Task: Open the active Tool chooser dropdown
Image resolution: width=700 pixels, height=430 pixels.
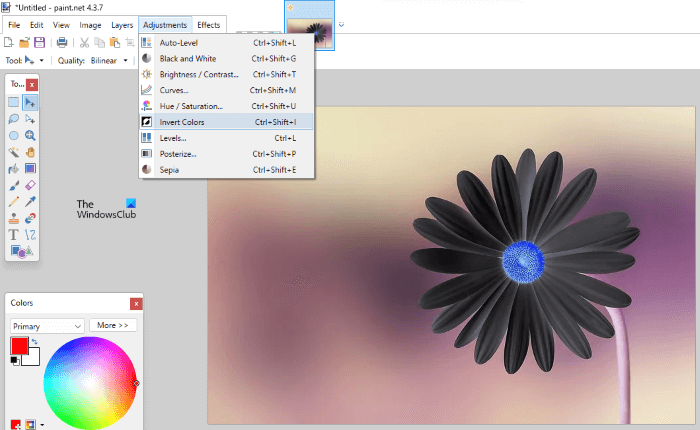Action: pos(34,60)
